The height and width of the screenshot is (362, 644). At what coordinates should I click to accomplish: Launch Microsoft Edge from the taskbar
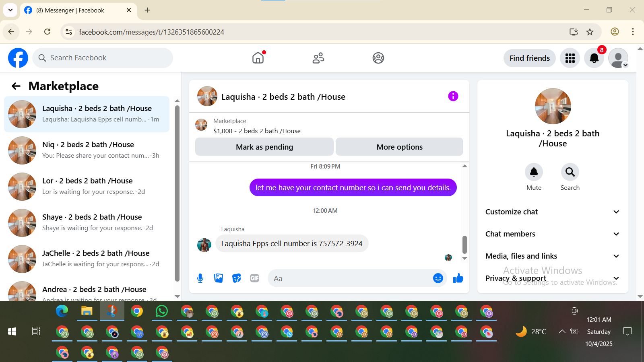click(x=62, y=311)
